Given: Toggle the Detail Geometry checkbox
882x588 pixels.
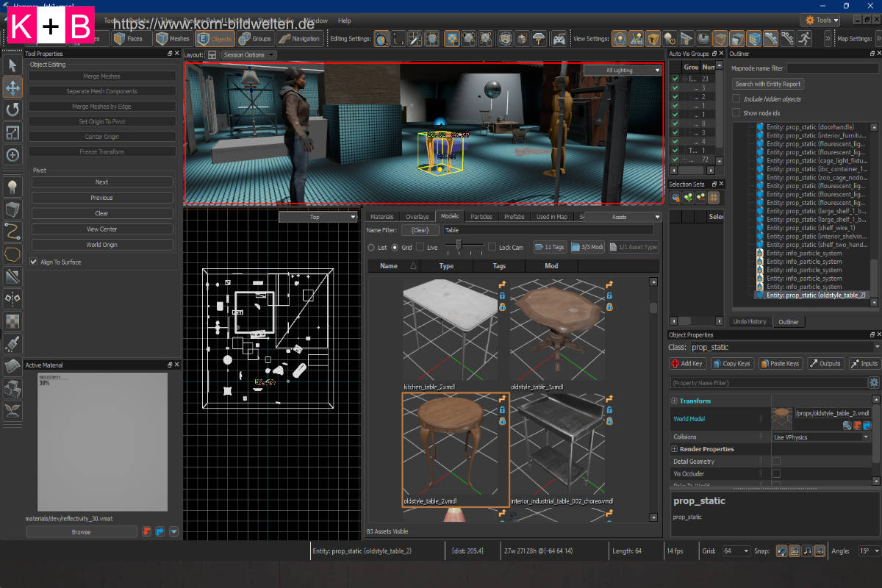Looking at the screenshot, I should point(777,462).
